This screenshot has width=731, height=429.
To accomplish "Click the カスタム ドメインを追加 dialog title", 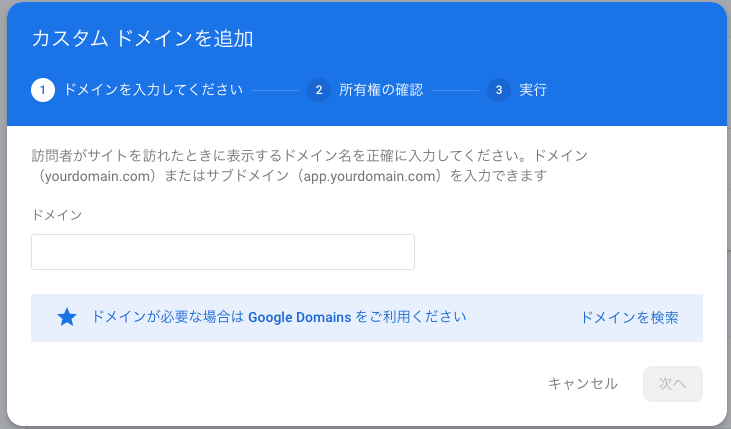I will (x=143, y=38).
